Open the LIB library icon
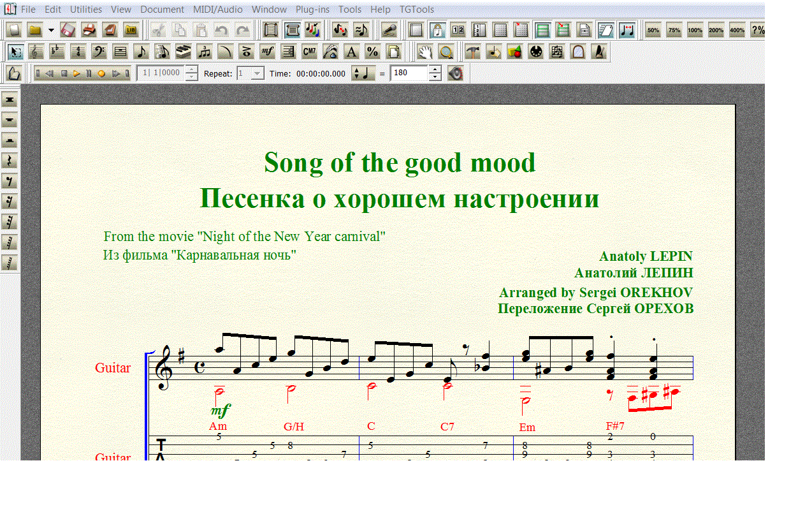Viewport: 812px width, 521px height. pos(131,30)
